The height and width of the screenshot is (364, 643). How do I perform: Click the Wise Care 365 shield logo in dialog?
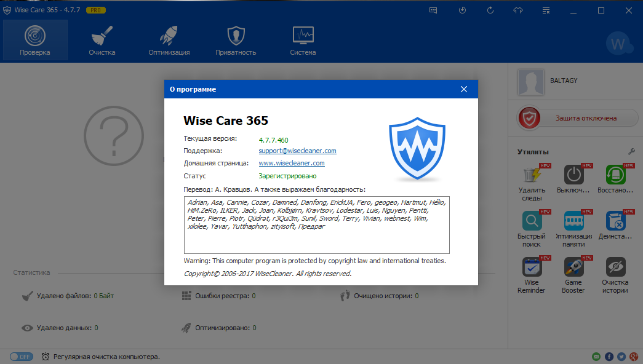click(417, 149)
